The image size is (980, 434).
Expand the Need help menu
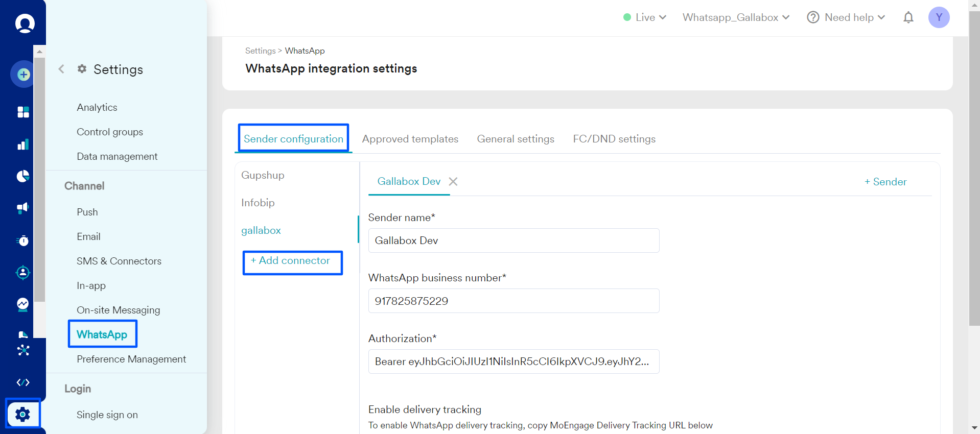point(846,18)
